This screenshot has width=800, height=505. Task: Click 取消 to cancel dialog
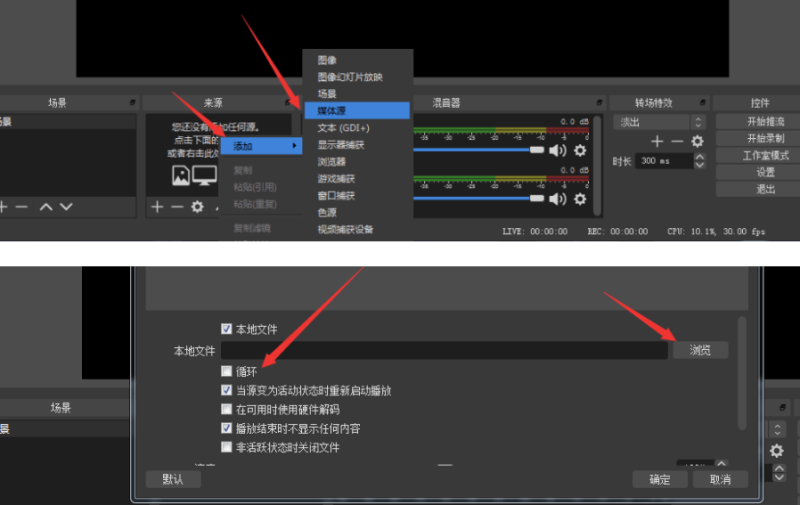coord(720,479)
